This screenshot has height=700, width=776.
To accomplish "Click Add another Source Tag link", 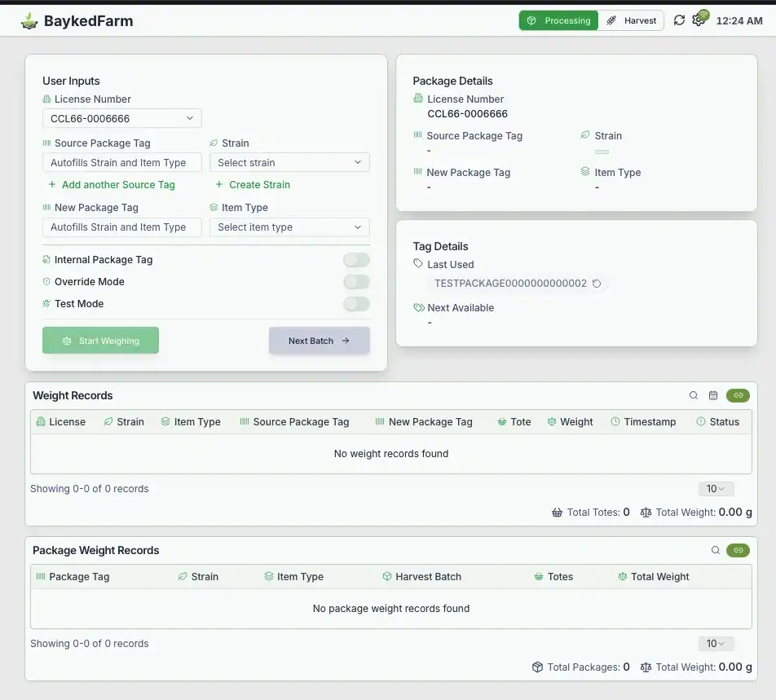I will (112, 184).
